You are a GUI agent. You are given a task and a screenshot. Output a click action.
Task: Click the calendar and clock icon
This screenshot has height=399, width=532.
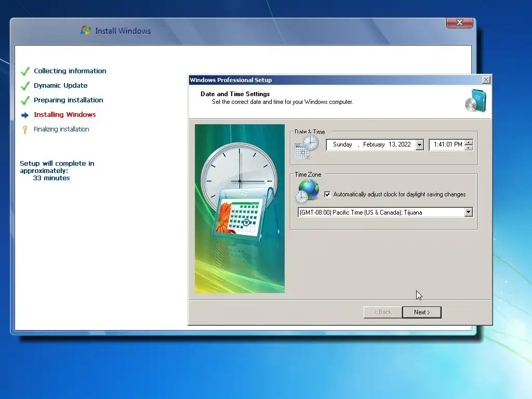click(307, 147)
